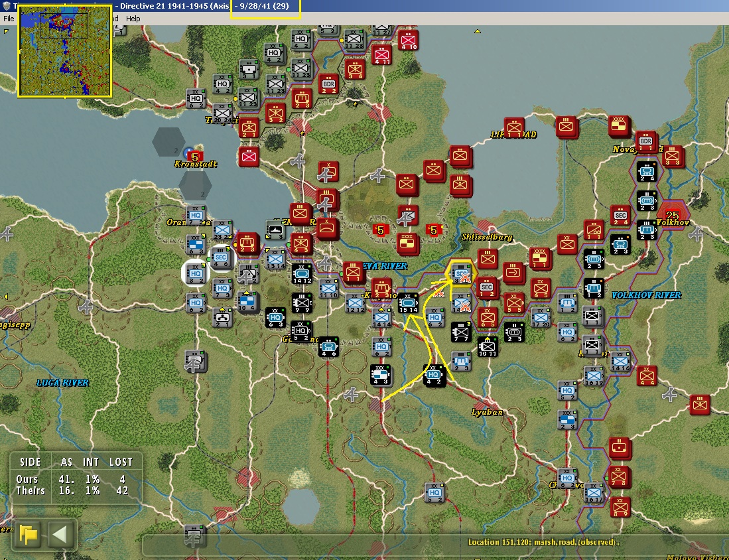Viewport: 729px width, 560px height.
Task: Click the Kronstadt 5 marker
Action: [195, 157]
